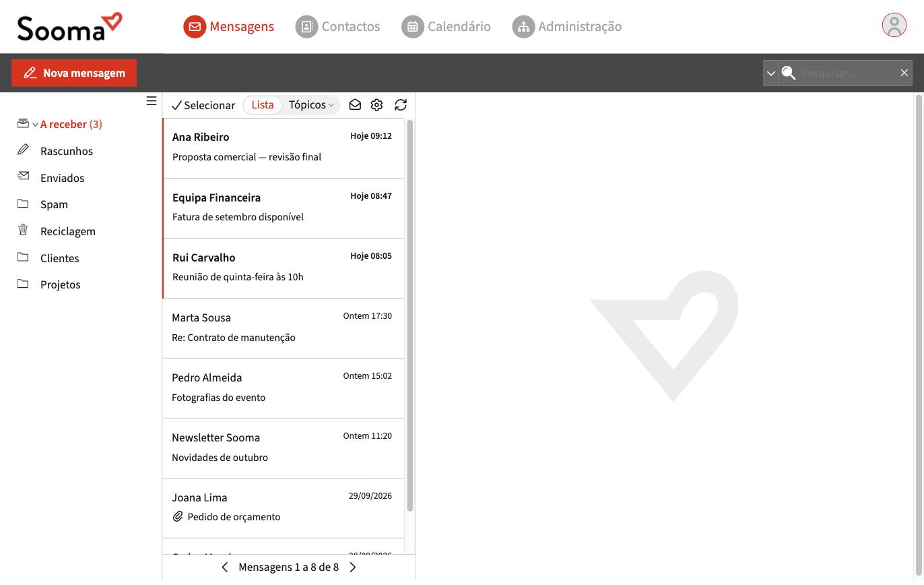Open Pedro Almeida's Fotografias do evento message

tap(284, 388)
